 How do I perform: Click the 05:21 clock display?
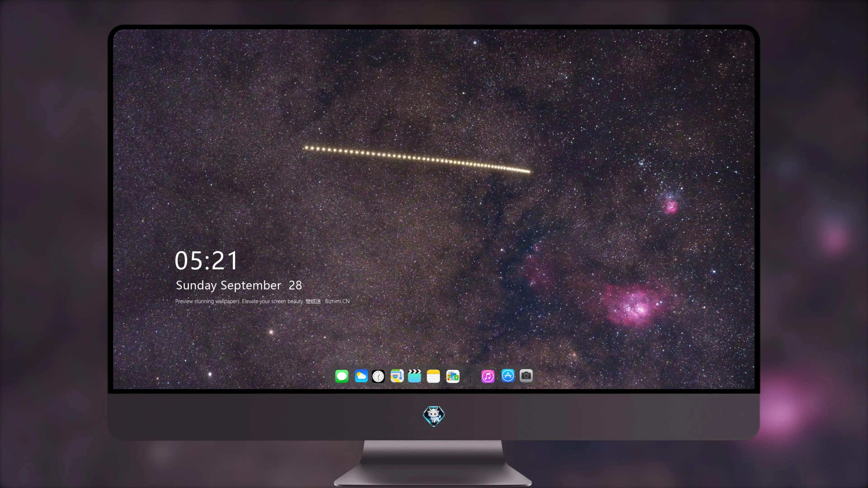pyautogui.click(x=206, y=261)
